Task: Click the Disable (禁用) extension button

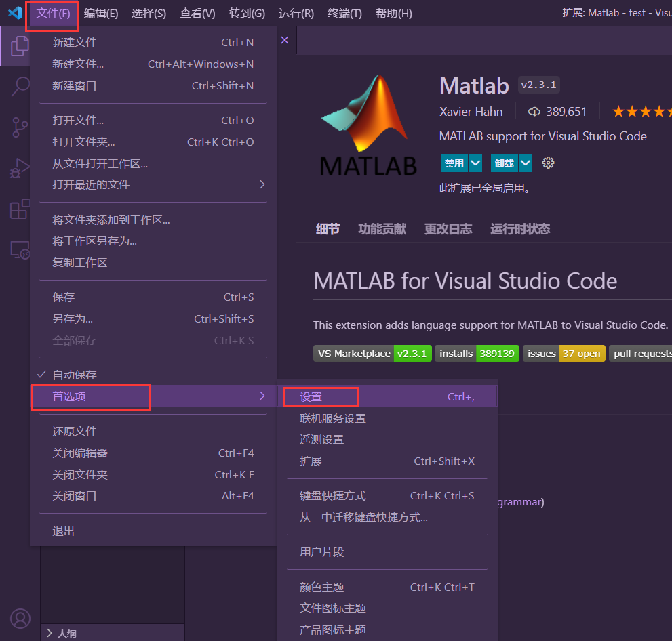Action: click(x=454, y=163)
